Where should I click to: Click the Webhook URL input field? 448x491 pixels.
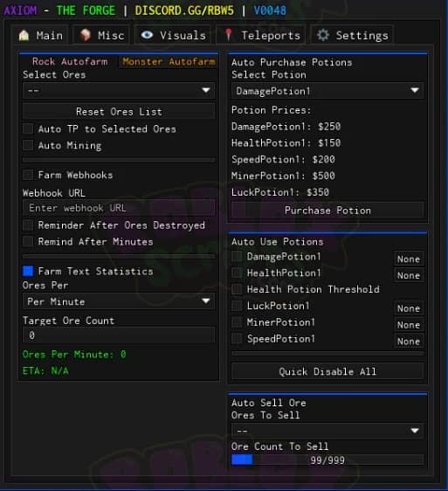click(x=119, y=208)
